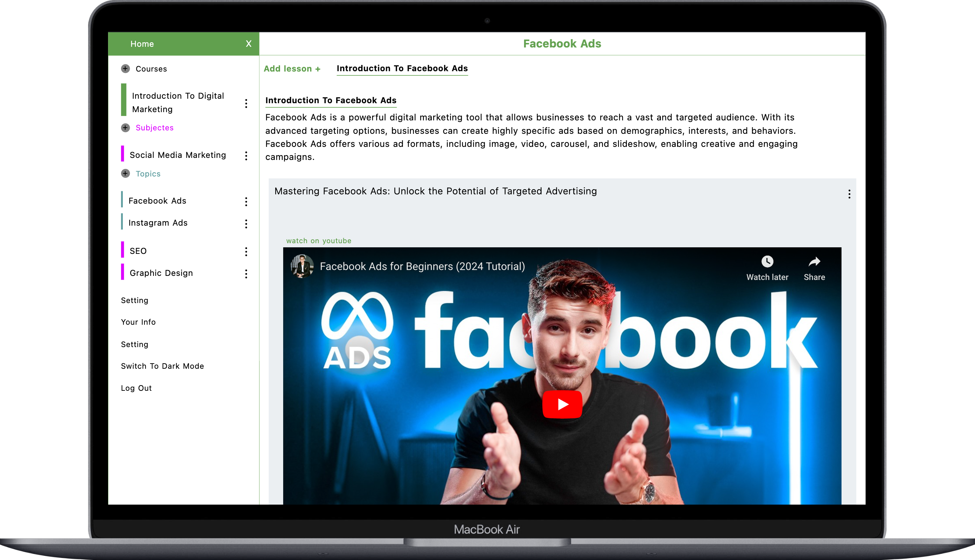Open three-dot menu for Facebook Ads topic

[246, 202]
